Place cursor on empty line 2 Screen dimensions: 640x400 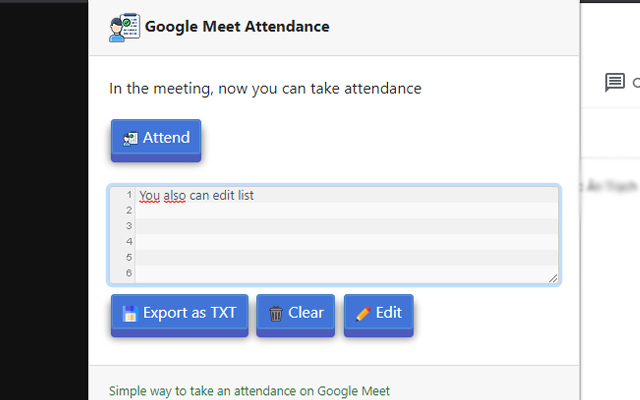340,210
